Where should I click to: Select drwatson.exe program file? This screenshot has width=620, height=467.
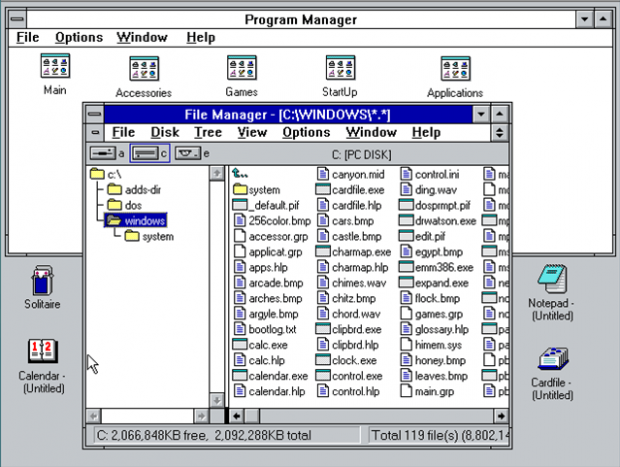pyautogui.click(x=438, y=221)
